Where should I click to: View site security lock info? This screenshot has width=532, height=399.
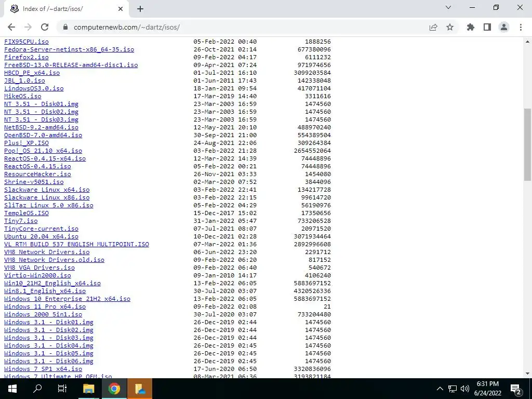(65, 27)
